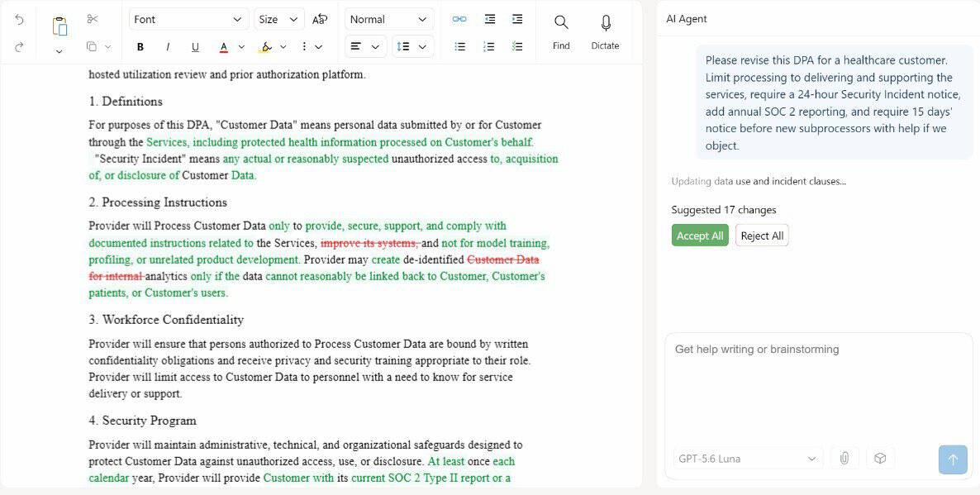Toggle italic formatting

(x=168, y=47)
